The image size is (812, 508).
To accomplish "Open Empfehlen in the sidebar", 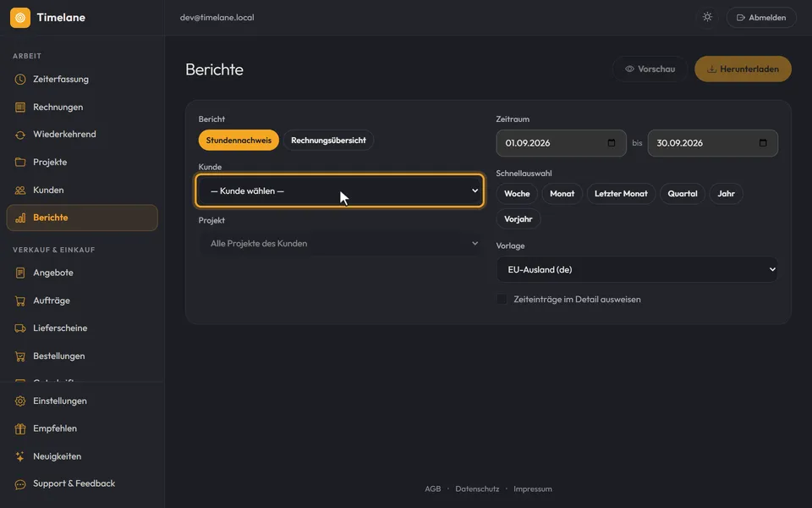I will click(x=82, y=428).
